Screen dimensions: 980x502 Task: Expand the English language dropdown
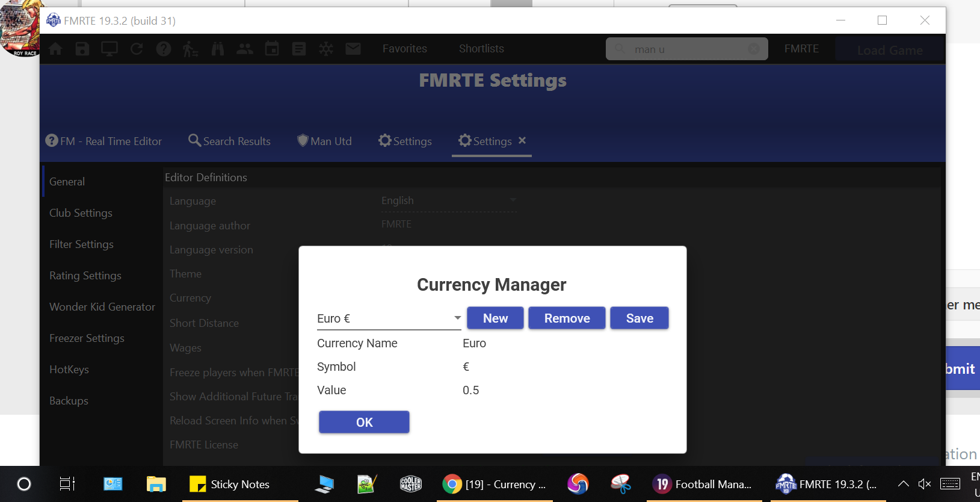point(449,200)
